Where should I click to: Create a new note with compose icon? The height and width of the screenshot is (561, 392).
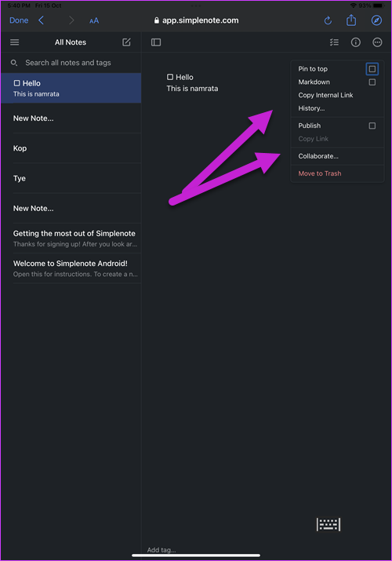[x=126, y=42]
